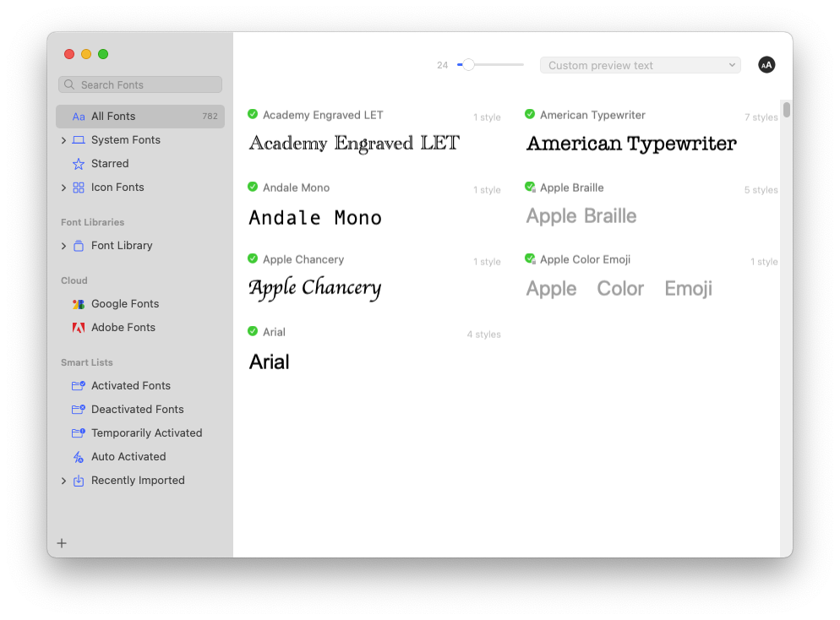Click the preview size value 24
This screenshot has height=620, width=840.
pos(442,65)
